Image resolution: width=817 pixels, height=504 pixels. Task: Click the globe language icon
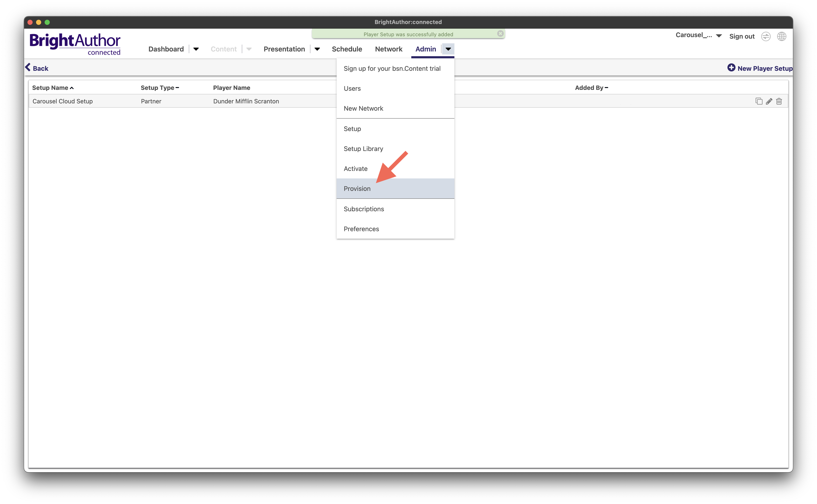[x=782, y=36]
